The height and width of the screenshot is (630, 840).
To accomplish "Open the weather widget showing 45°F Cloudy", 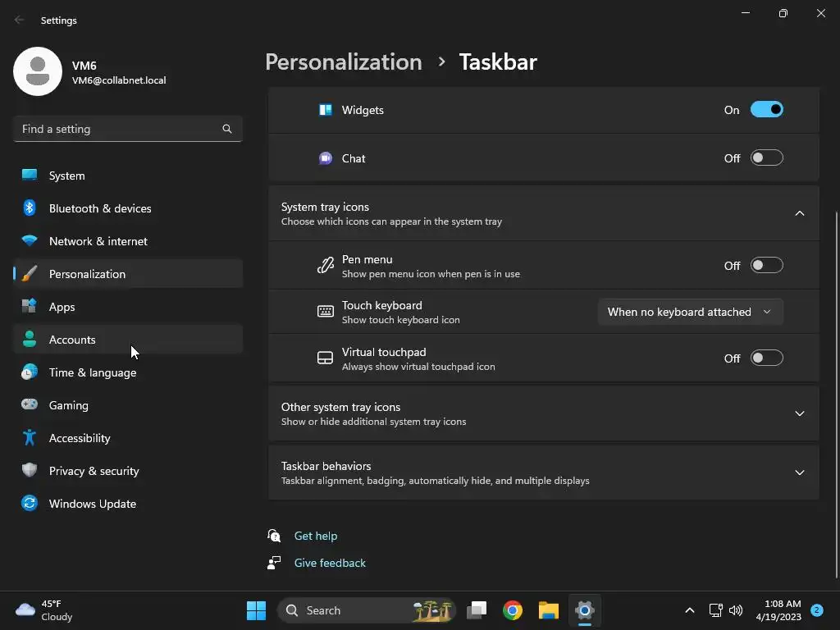I will tap(44, 610).
